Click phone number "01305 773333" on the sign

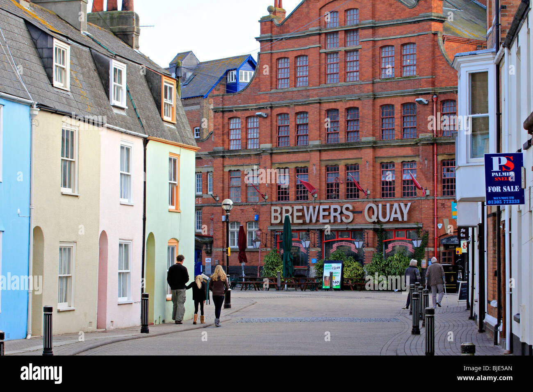(503, 201)
